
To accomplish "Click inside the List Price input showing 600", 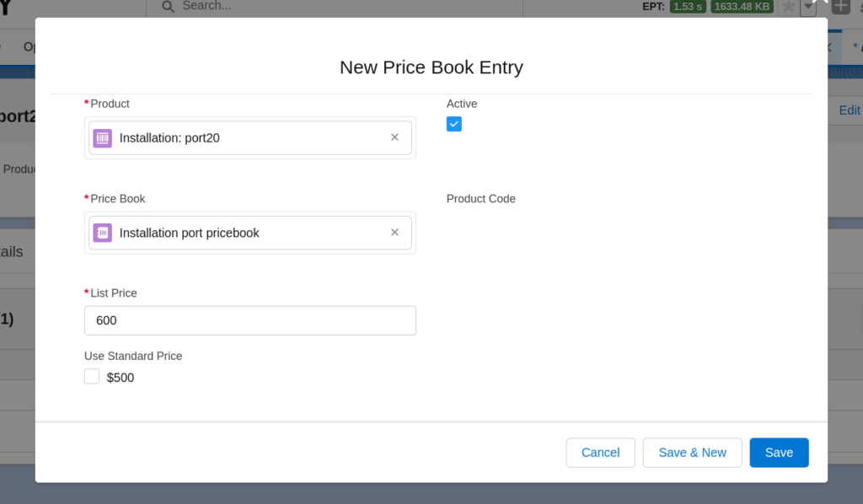I will click(249, 320).
